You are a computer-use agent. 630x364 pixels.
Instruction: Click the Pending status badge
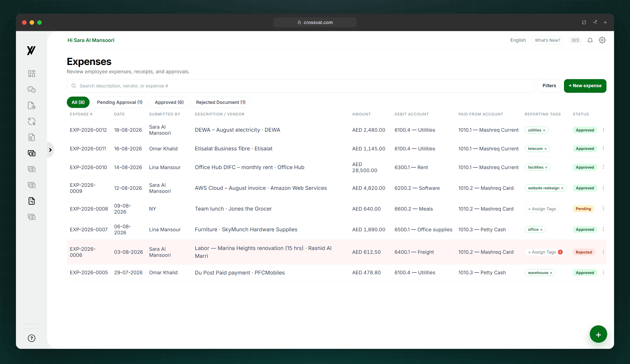pos(583,209)
